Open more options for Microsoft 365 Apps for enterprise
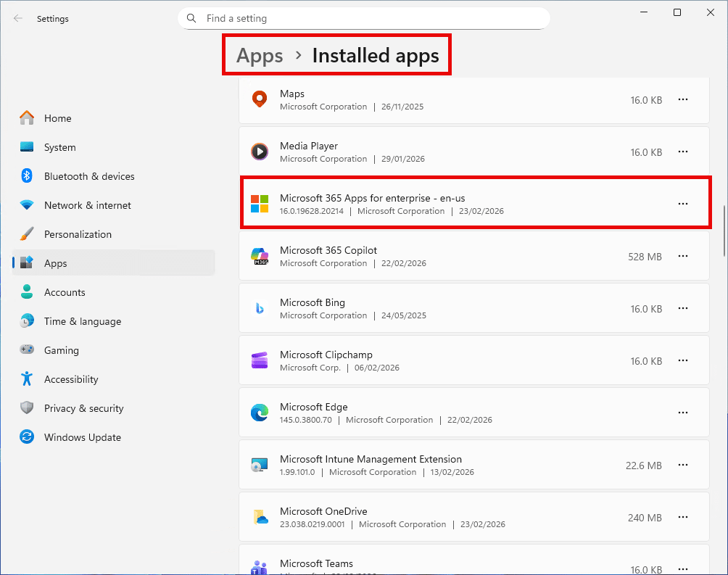Screen dimensions: 728x575 pyautogui.click(x=682, y=204)
